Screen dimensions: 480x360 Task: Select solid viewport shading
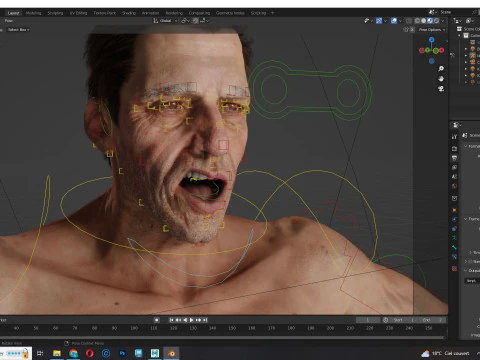(423, 21)
